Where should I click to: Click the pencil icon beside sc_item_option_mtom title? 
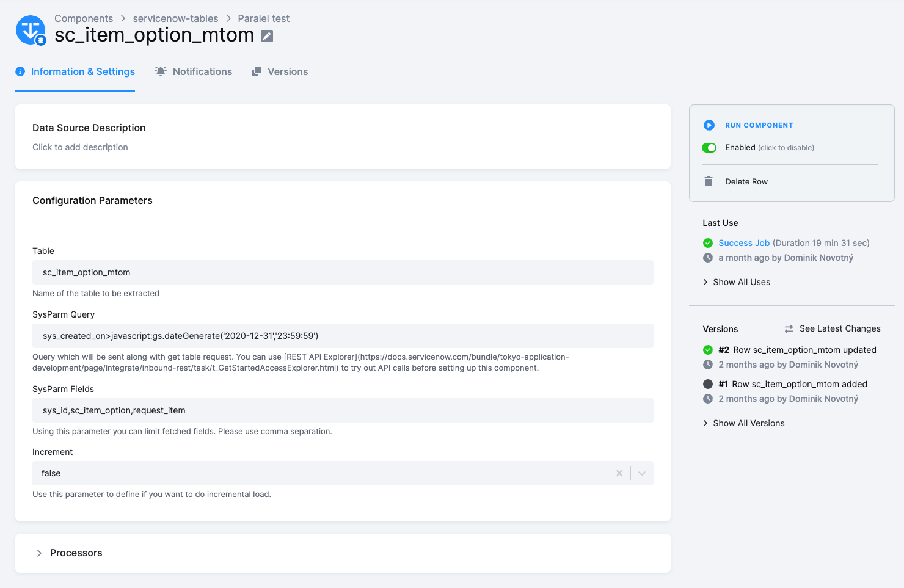[266, 36]
